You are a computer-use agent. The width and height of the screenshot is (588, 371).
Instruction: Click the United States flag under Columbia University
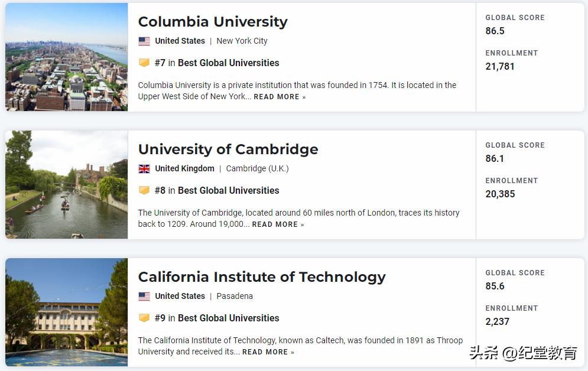tap(144, 41)
